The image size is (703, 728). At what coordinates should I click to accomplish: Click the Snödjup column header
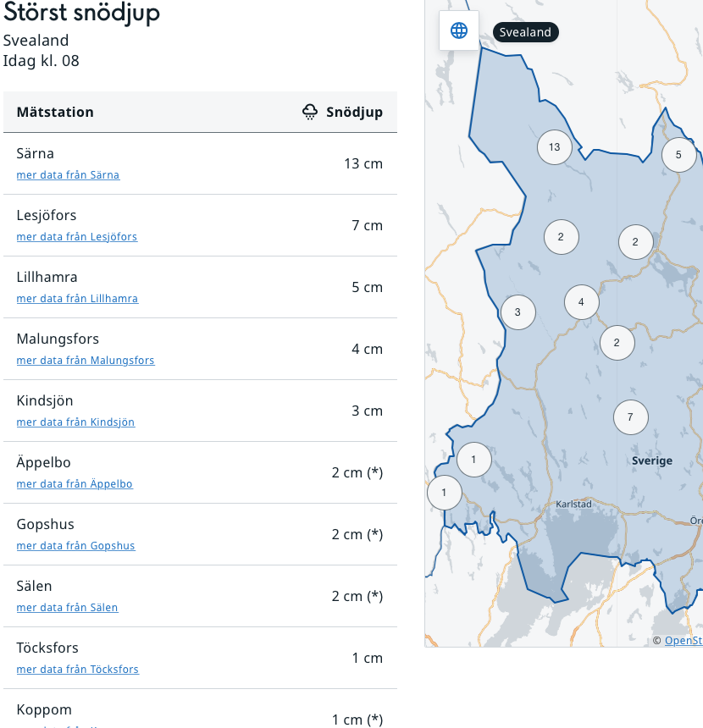[354, 112]
